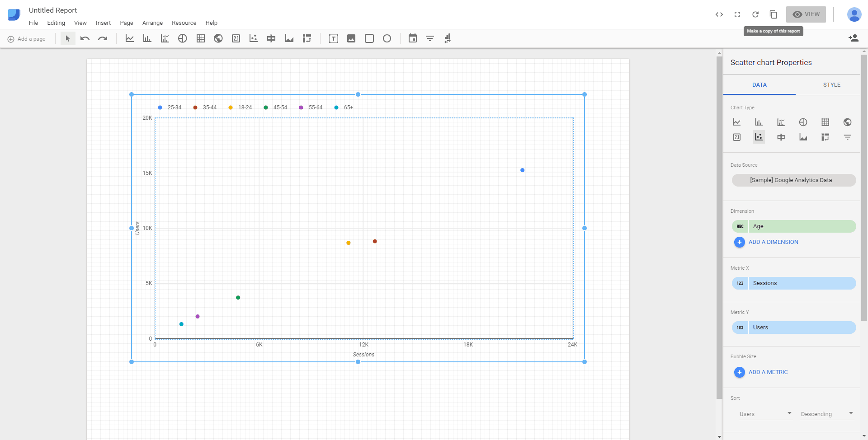The width and height of the screenshot is (868, 440).
Task: Open the [Sample] Google Analytics Data source selector
Action: click(x=793, y=180)
